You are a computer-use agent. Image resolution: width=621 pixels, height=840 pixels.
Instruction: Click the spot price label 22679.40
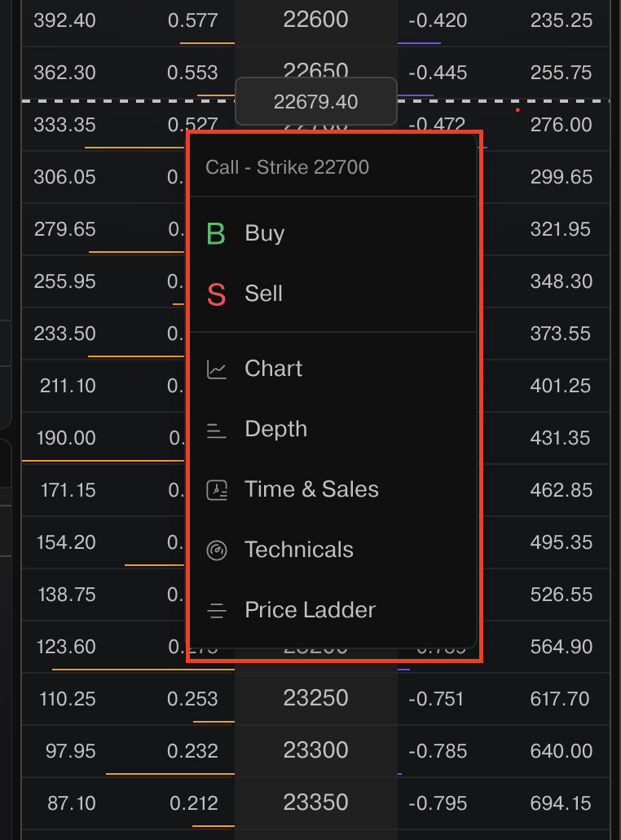click(x=316, y=102)
